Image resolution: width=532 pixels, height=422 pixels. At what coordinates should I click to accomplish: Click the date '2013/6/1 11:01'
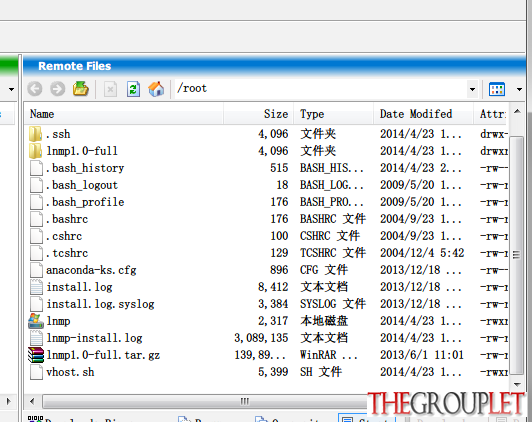pos(422,355)
